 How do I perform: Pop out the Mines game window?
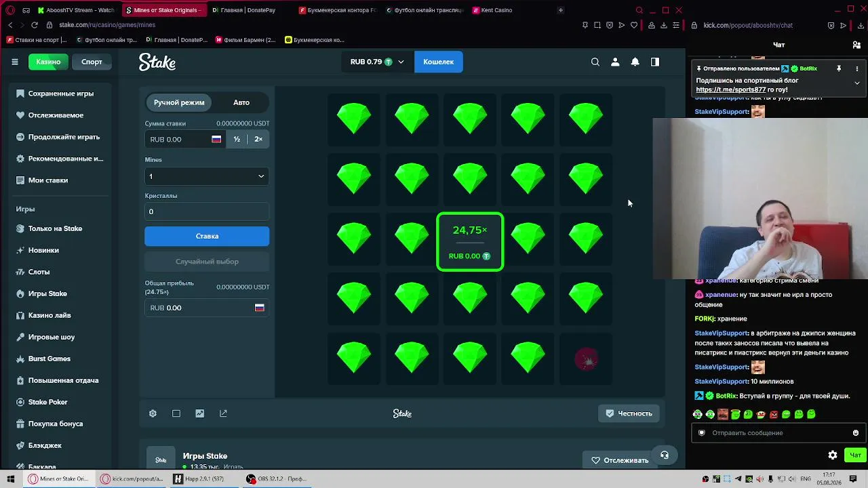(x=223, y=413)
